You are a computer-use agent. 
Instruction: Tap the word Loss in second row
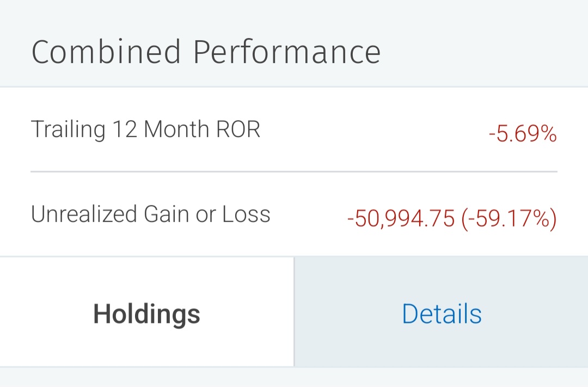click(x=246, y=214)
